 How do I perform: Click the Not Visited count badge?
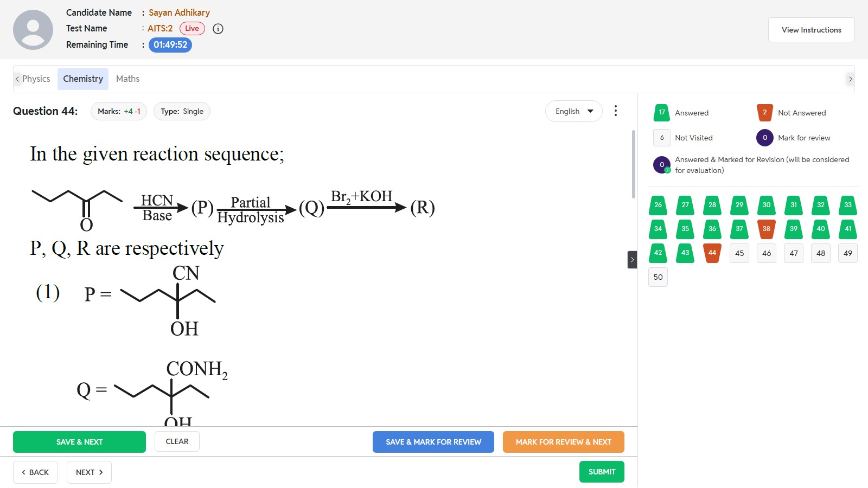(x=662, y=138)
